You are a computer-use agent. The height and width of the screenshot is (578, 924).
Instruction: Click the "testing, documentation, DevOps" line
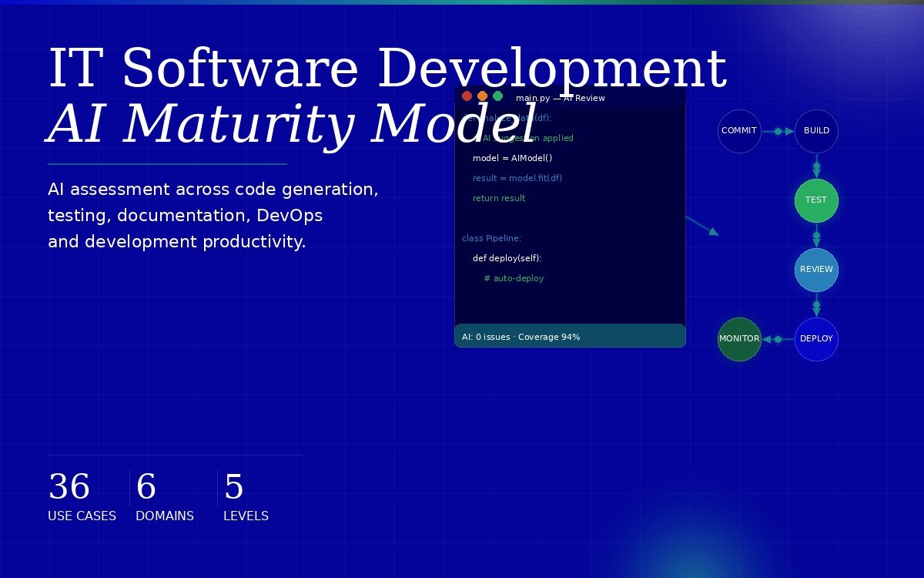(185, 216)
